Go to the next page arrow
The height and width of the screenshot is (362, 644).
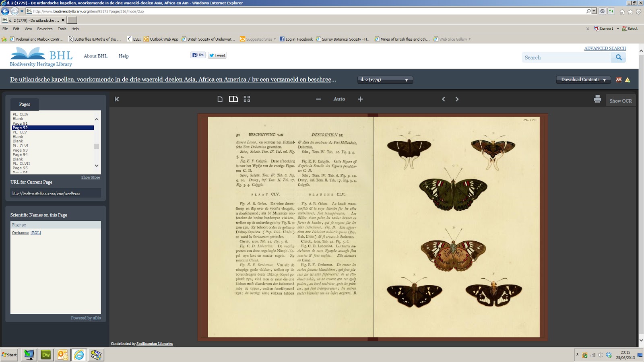(x=457, y=99)
